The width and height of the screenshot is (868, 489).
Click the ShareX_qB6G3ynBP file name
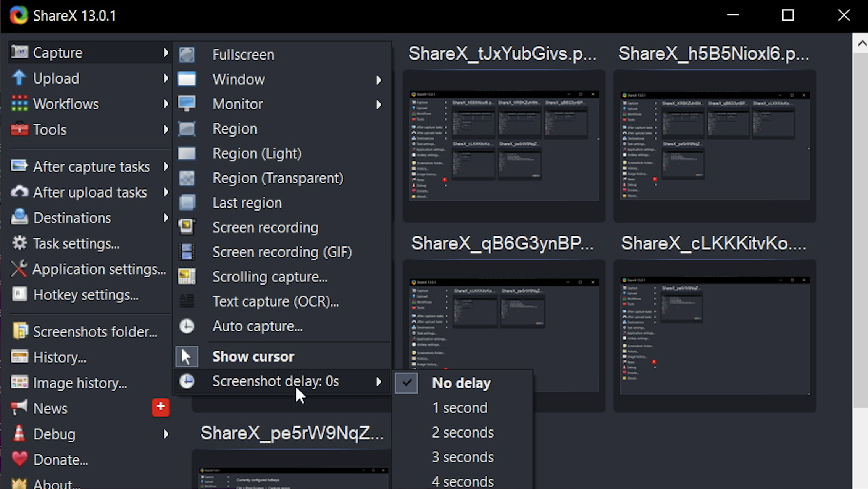coord(502,243)
